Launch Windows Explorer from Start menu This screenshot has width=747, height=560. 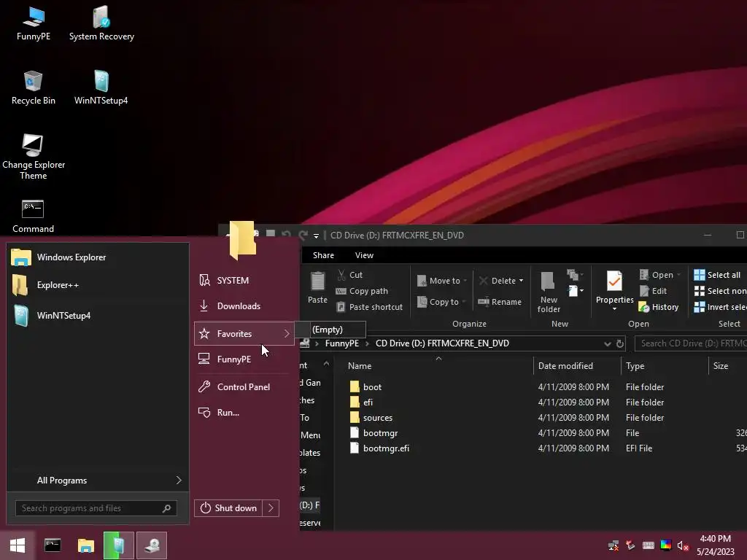click(x=98, y=257)
